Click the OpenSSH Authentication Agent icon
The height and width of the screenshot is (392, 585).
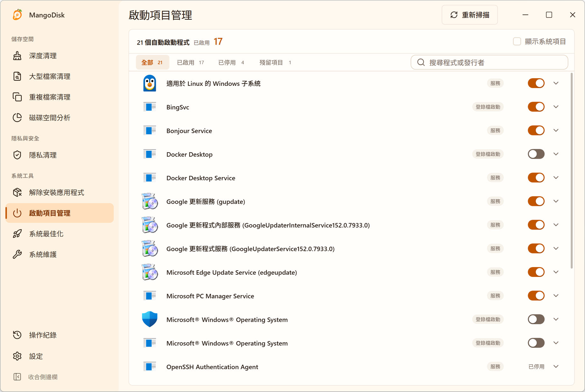(150, 367)
